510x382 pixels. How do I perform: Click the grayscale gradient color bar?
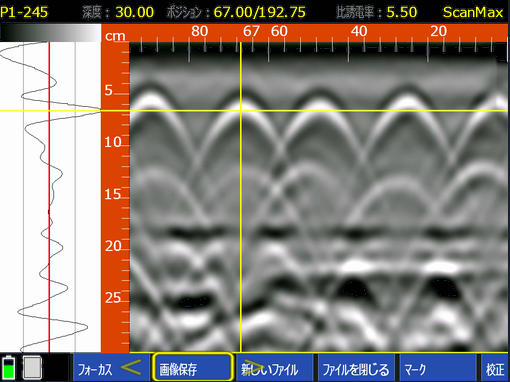click(x=51, y=33)
